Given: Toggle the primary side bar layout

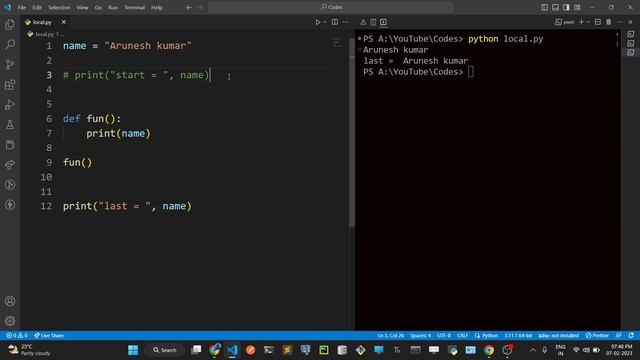Looking at the screenshot, I should click(x=544, y=7).
